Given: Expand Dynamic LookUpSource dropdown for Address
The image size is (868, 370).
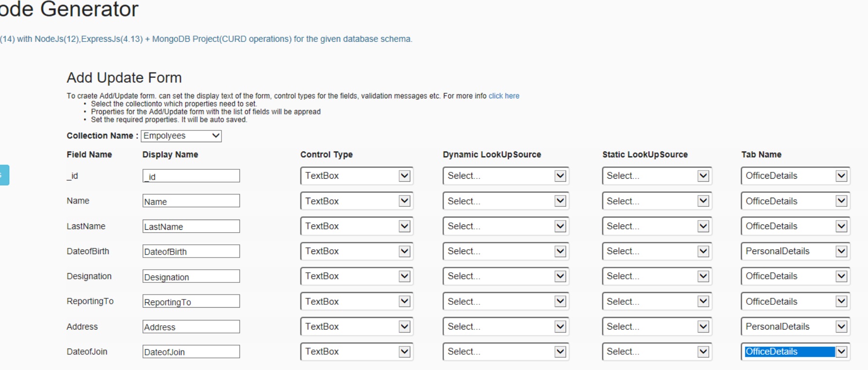Looking at the screenshot, I should pos(505,327).
